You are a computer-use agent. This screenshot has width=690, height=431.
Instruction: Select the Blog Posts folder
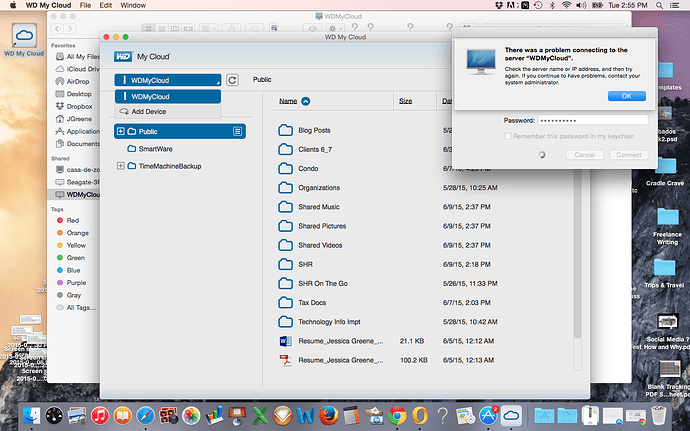(x=314, y=130)
